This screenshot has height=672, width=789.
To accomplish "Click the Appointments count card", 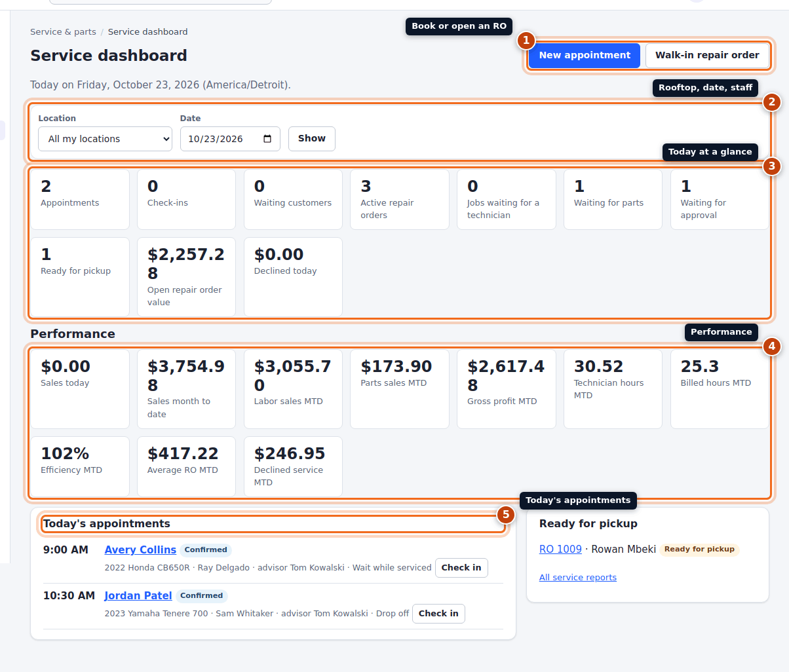I will pos(80,200).
